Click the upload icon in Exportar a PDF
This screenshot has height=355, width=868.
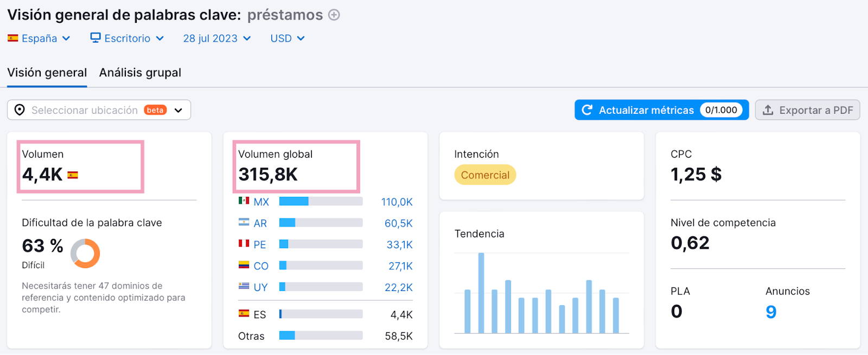[768, 110]
